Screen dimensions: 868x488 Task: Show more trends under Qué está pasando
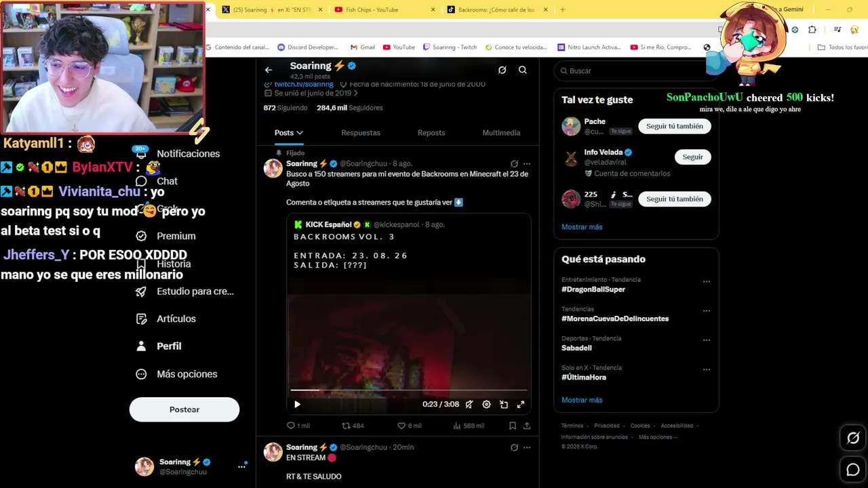coord(582,400)
